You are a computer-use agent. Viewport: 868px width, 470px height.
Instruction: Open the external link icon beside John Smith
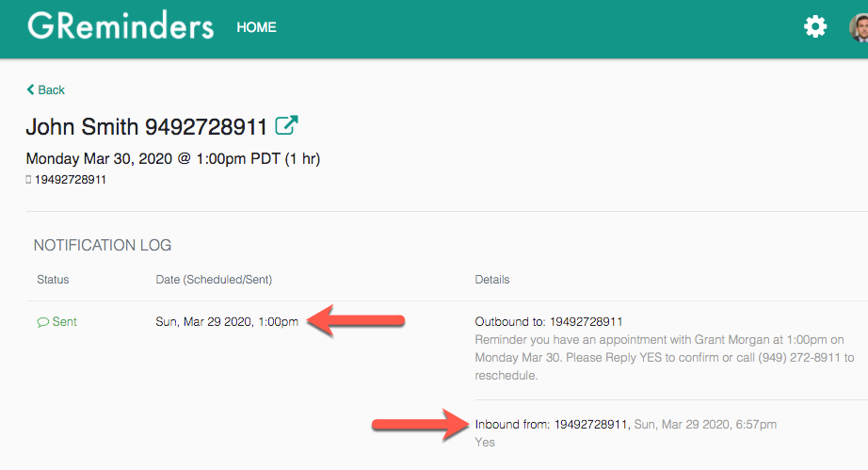(286, 125)
